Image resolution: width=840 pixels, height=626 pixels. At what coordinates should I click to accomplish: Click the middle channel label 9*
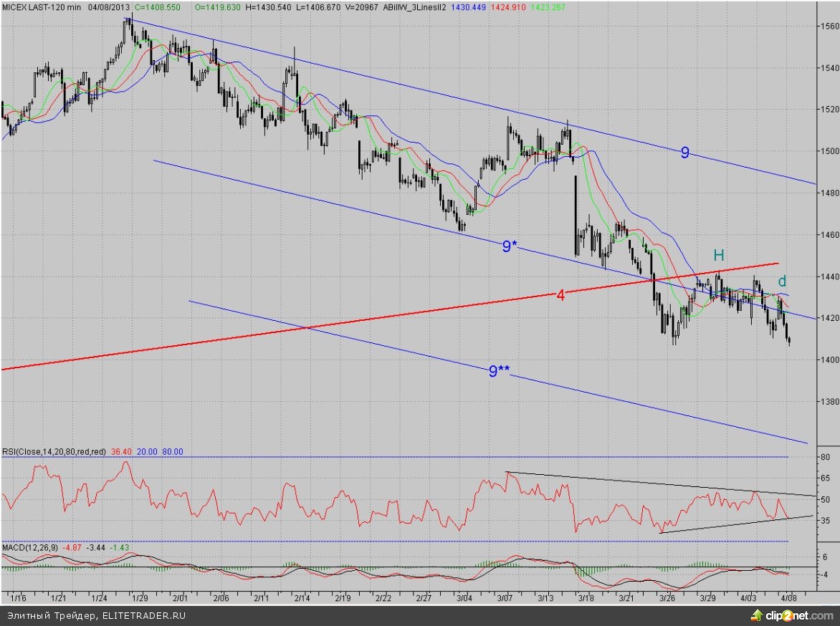[x=510, y=246]
